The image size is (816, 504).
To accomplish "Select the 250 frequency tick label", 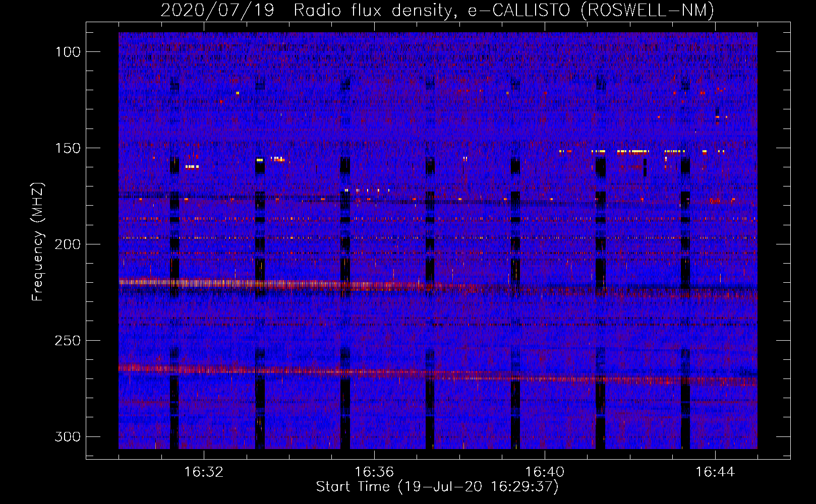I will [x=68, y=341].
